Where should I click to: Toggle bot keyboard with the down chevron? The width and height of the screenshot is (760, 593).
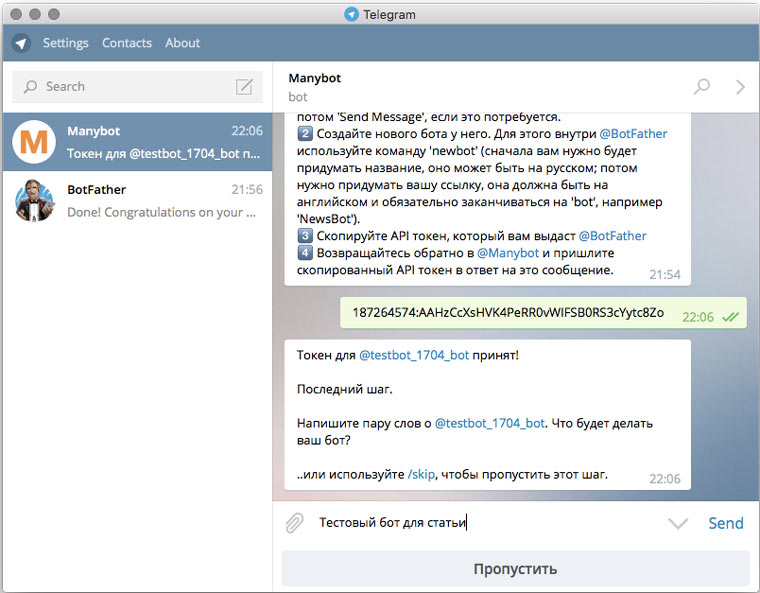[678, 523]
